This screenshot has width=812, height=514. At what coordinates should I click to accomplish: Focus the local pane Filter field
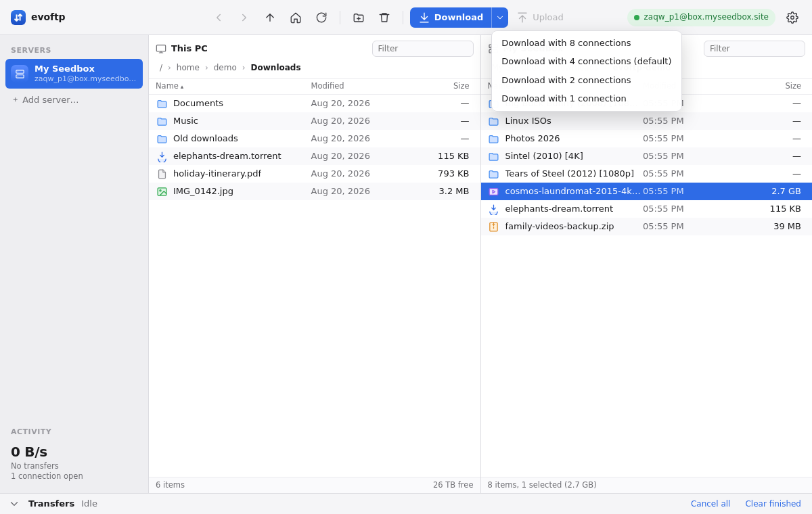[423, 49]
